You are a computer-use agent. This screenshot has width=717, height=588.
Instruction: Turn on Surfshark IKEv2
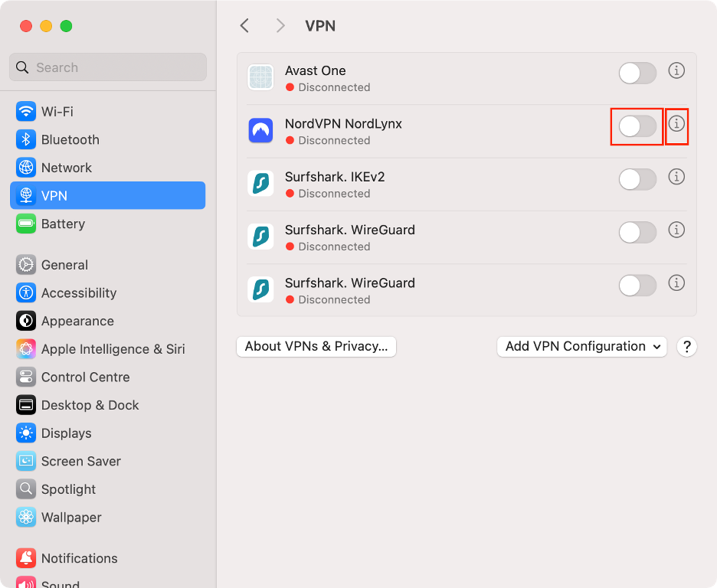(x=637, y=179)
